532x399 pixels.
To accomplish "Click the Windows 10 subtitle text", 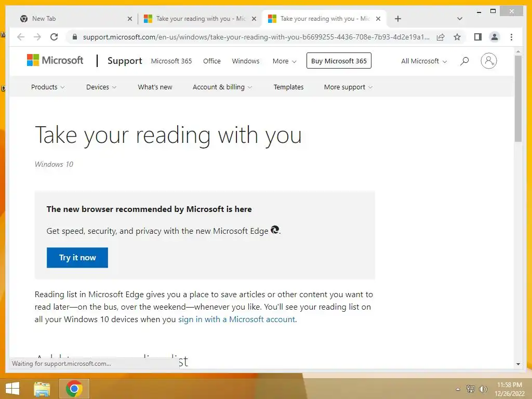I will pyautogui.click(x=54, y=164).
